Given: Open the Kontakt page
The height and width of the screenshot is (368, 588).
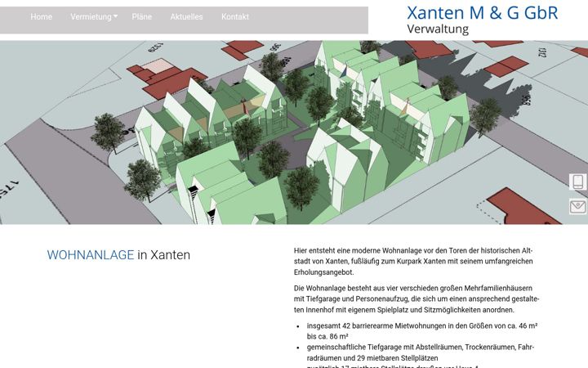Looking at the screenshot, I should tap(235, 17).
